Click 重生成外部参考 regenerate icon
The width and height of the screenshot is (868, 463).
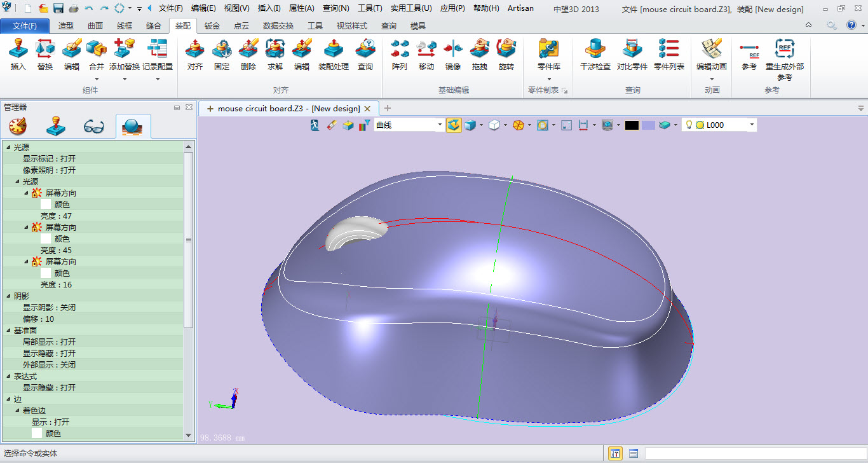[x=785, y=48]
